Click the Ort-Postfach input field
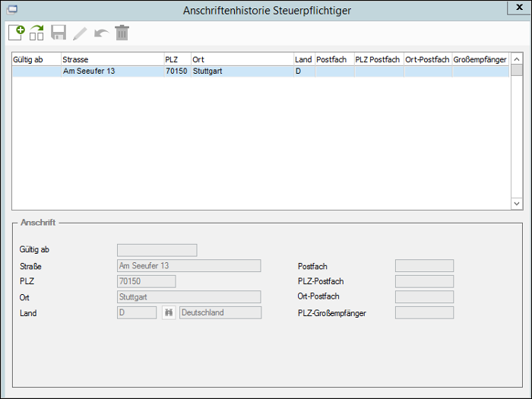The height and width of the screenshot is (399, 532). (424, 297)
